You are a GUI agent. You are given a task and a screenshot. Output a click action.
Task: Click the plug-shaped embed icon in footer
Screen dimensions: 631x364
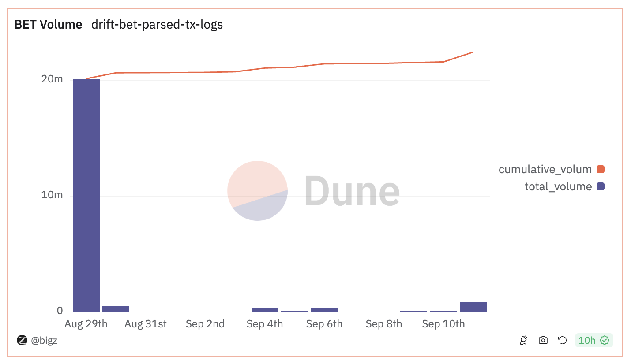pyautogui.click(x=523, y=340)
